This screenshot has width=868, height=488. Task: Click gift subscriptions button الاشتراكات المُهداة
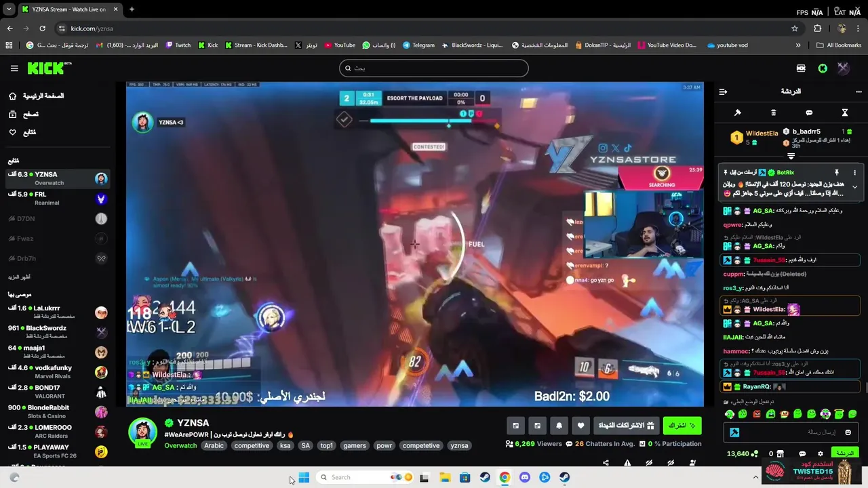click(627, 426)
